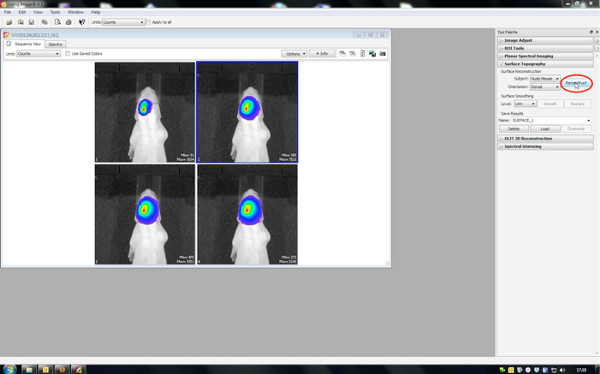Switch to the Spectra tab
Image resolution: width=600 pixels, height=374 pixels.
pos(55,44)
